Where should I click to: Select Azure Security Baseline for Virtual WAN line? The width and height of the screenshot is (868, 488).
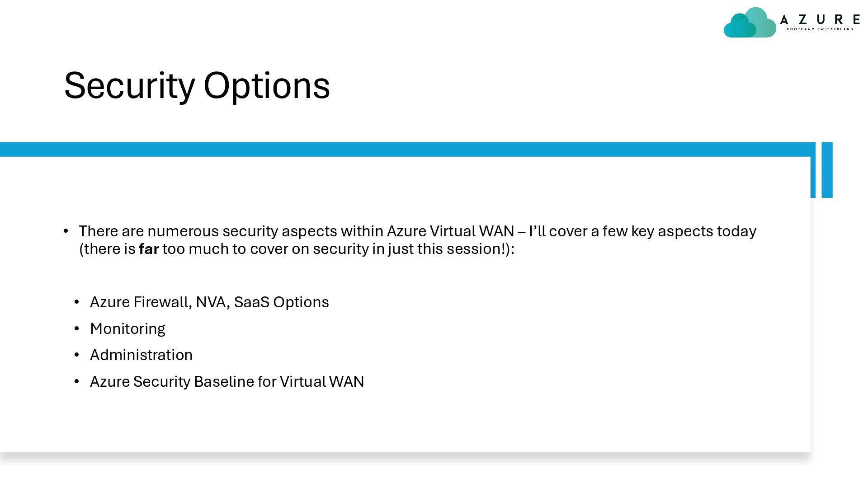[x=227, y=381]
